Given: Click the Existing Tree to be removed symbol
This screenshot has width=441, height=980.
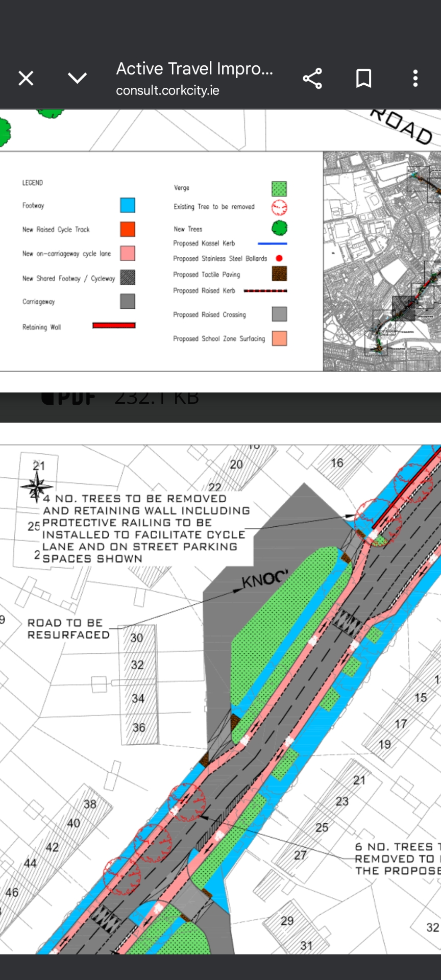Looking at the screenshot, I should (279, 207).
